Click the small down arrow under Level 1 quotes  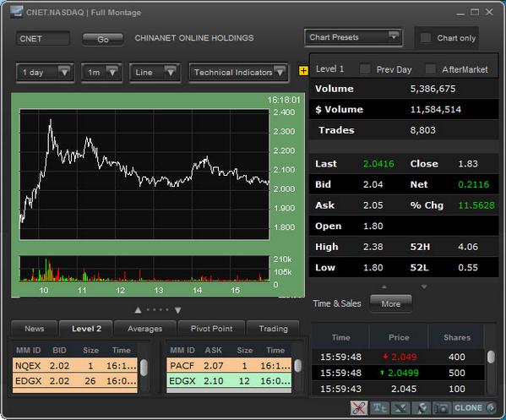424,286
